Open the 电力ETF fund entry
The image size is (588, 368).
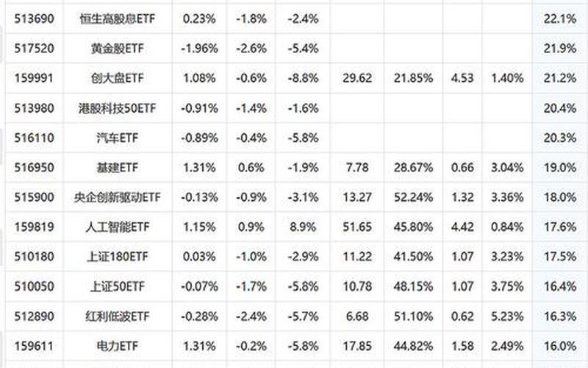coord(118,346)
